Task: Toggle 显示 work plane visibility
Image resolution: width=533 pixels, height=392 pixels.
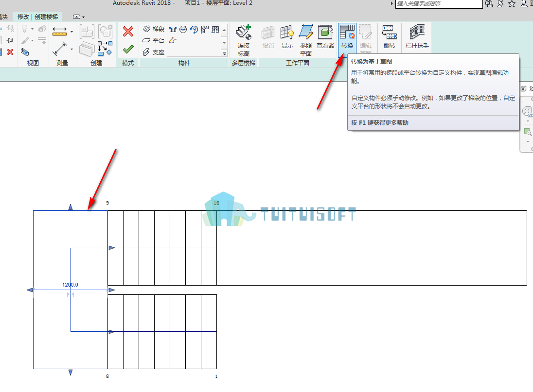Action: coord(287,36)
